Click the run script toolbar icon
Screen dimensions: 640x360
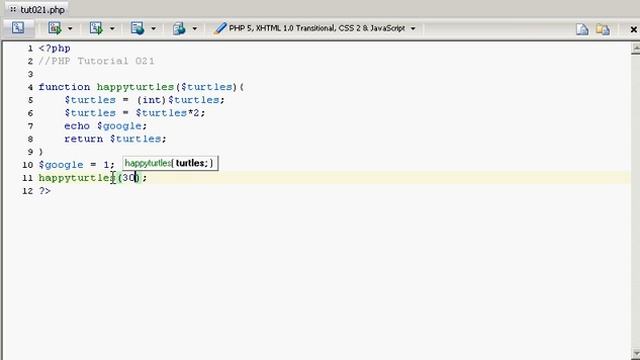click(x=54, y=28)
